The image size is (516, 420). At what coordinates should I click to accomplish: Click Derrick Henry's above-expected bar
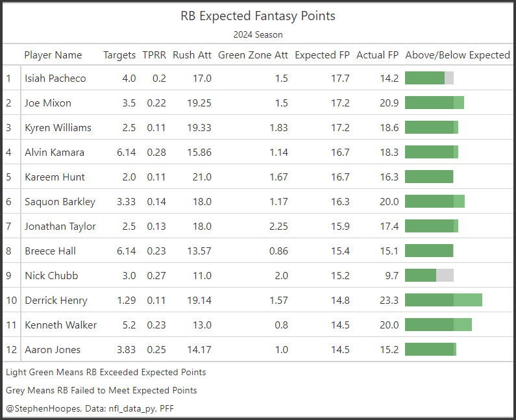(443, 300)
